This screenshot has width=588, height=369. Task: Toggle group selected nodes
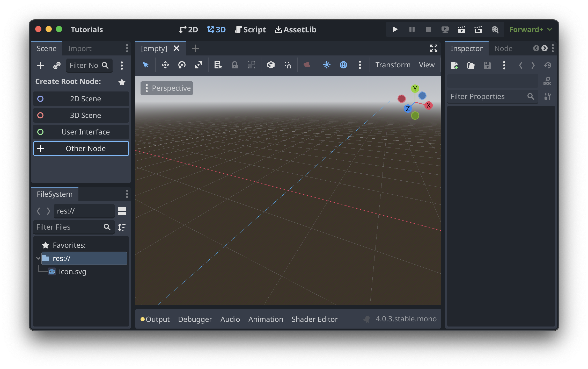[251, 65]
